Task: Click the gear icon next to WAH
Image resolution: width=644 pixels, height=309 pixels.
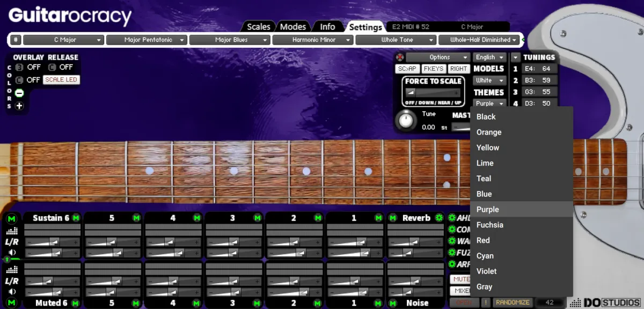Action: 451,241
